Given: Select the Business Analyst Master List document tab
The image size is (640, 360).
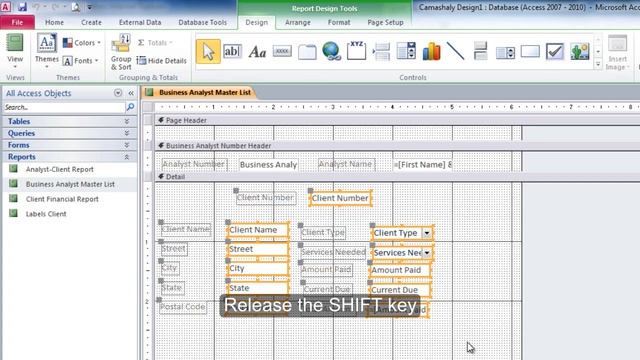Looking at the screenshot, I should tap(200, 93).
